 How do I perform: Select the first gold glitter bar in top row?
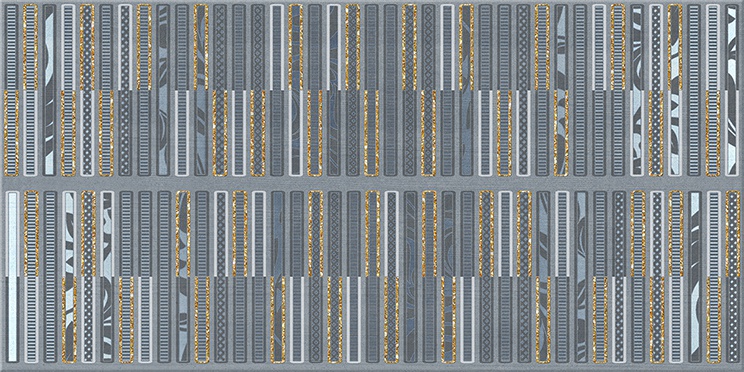click(x=30, y=47)
